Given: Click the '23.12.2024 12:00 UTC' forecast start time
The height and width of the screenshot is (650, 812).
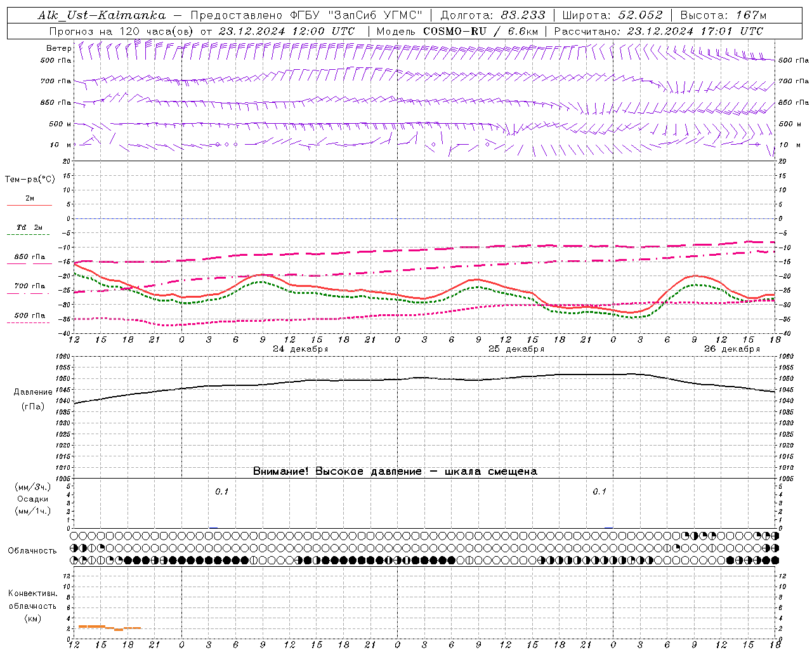Looking at the screenshot, I should pyautogui.click(x=286, y=31).
